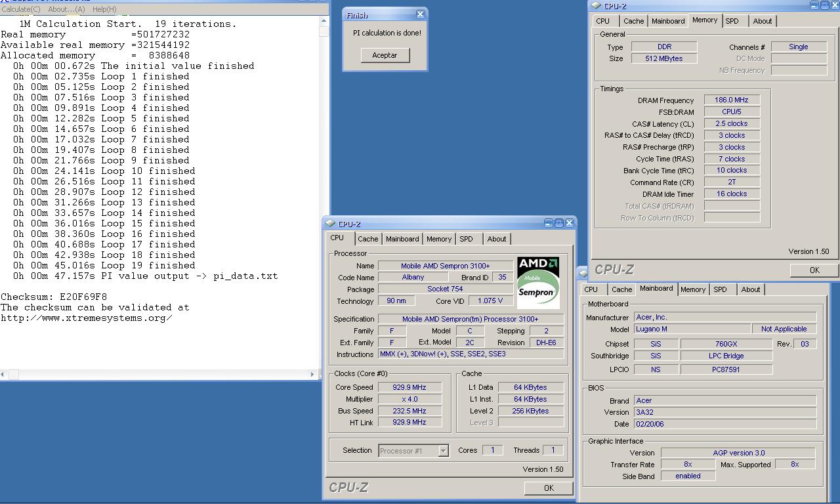The width and height of the screenshot is (840, 504).
Task: Switch to About tab in CPU-Z processor window
Action: tap(497, 239)
